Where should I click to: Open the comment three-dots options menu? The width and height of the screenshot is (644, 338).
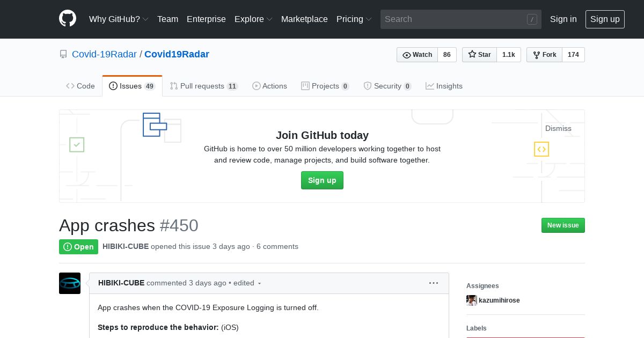[x=434, y=283]
